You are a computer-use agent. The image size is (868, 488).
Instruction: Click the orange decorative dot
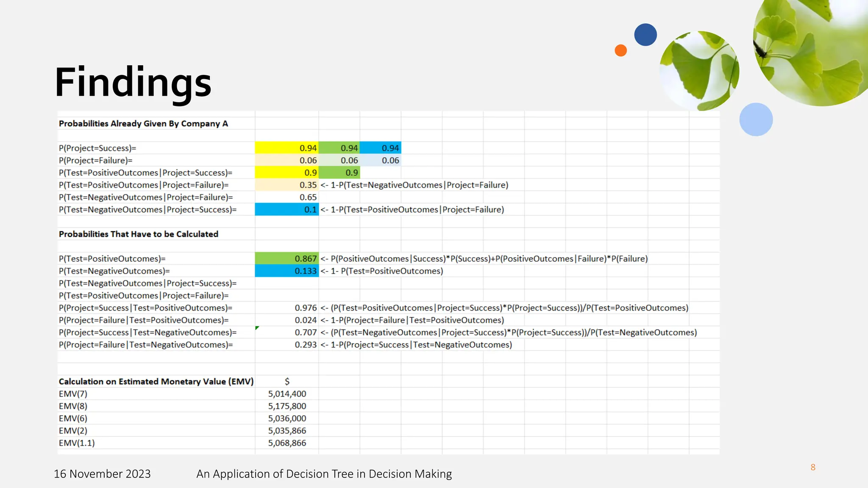pos(620,50)
